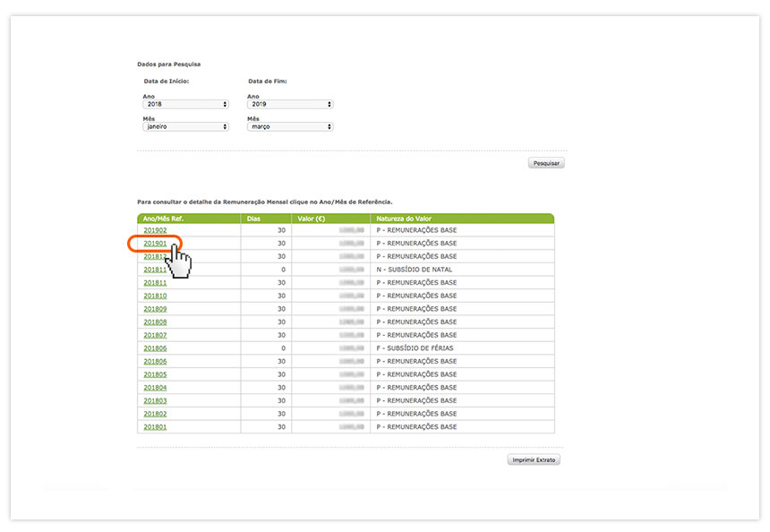The width and height of the screenshot is (770, 532).
Task: Open the 201806 link for Subsídio de Férias
Action: 155,348
